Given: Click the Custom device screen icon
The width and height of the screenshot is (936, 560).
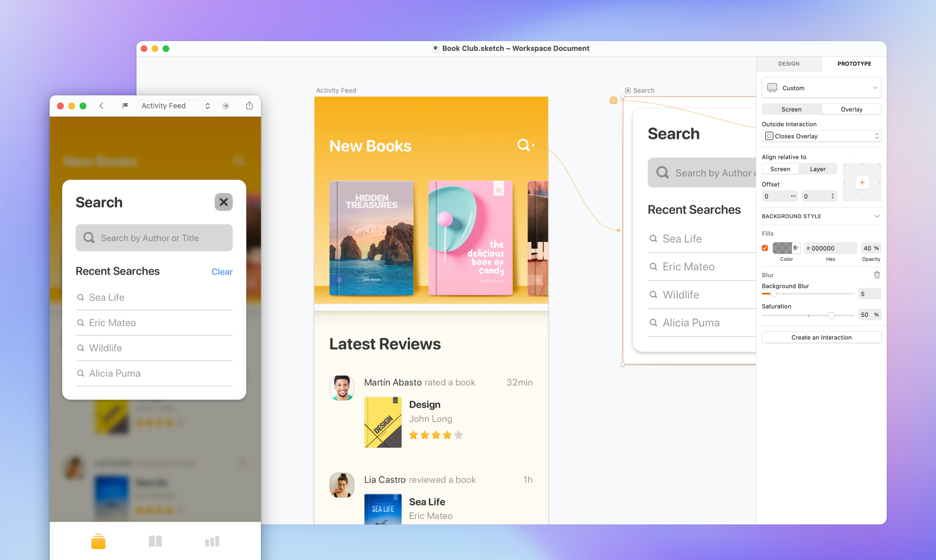Looking at the screenshot, I should tap(772, 88).
